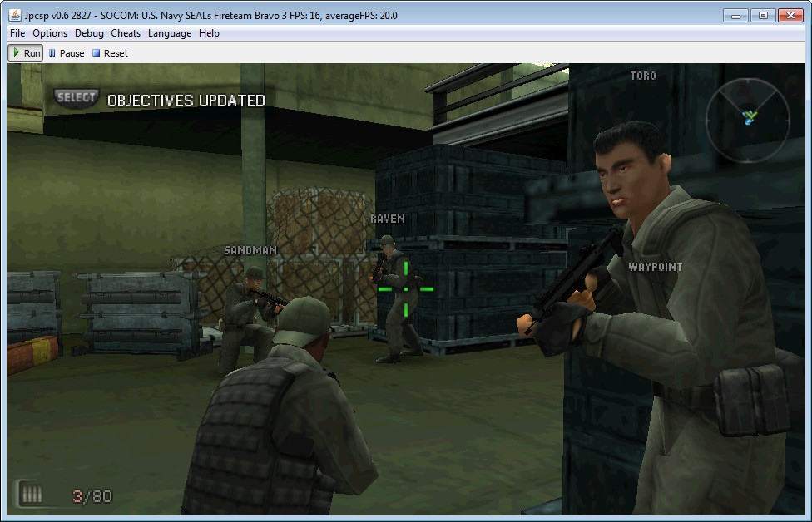Click the ammo counter 3/80
812x522 pixels.
92,496
